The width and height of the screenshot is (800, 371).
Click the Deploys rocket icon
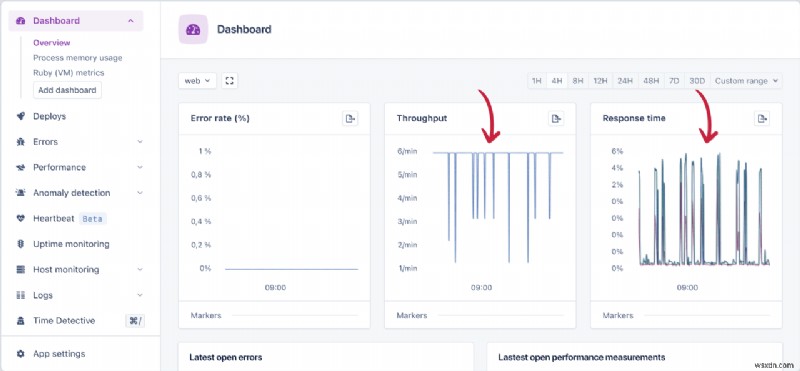[20, 116]
